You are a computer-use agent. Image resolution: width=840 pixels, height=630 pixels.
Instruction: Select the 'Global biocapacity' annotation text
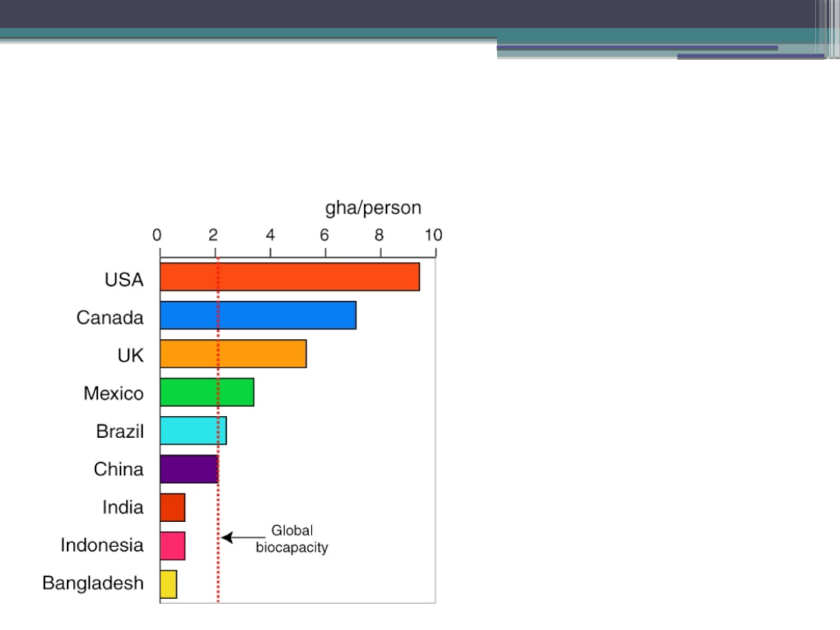pyautogui.click(x=292, y=539)
